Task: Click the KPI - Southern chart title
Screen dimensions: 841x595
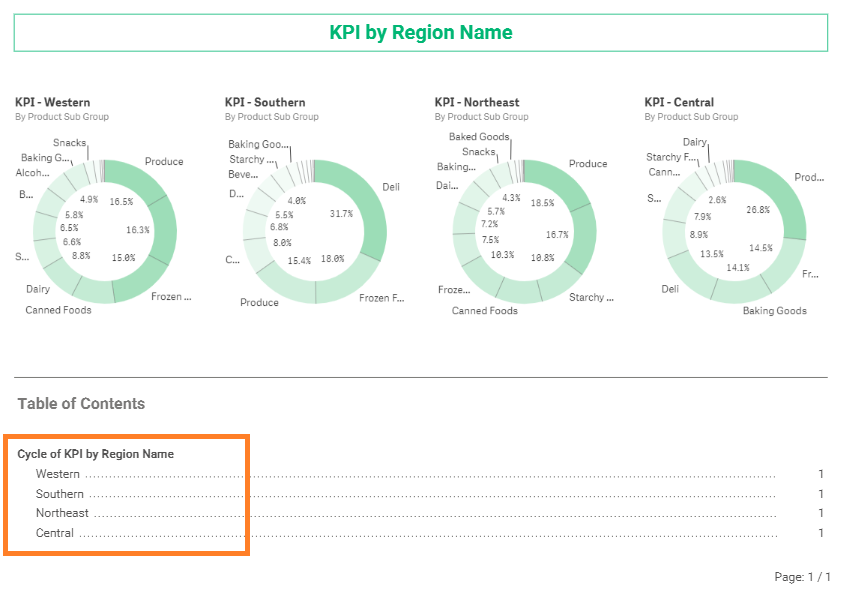Action: (265, 102)
